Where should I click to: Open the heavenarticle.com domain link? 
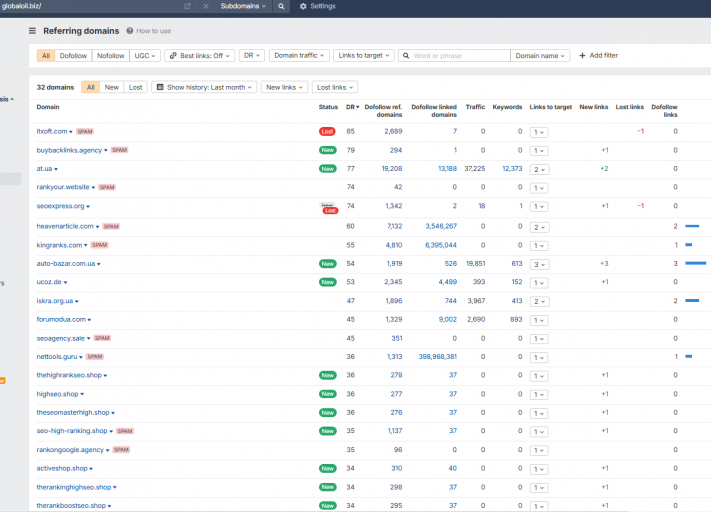click(65, 226)
